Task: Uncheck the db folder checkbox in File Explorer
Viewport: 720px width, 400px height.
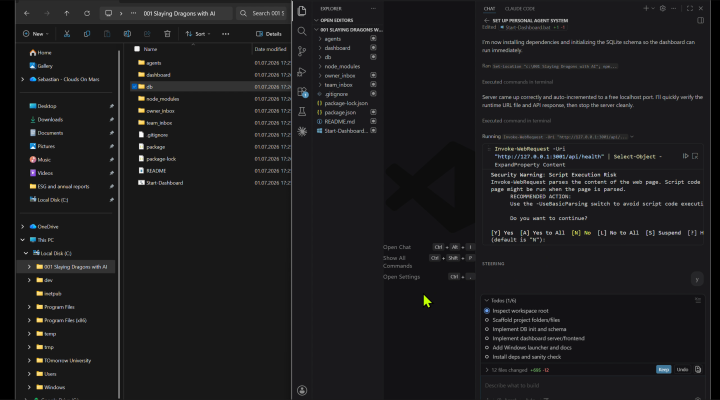Action: coord(134,86)
